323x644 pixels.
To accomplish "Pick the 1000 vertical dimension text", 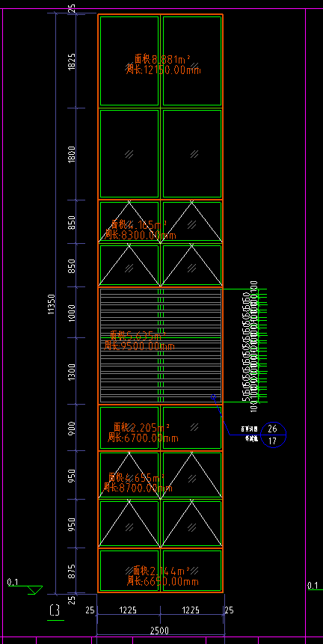I will click(x=72, y=313).
